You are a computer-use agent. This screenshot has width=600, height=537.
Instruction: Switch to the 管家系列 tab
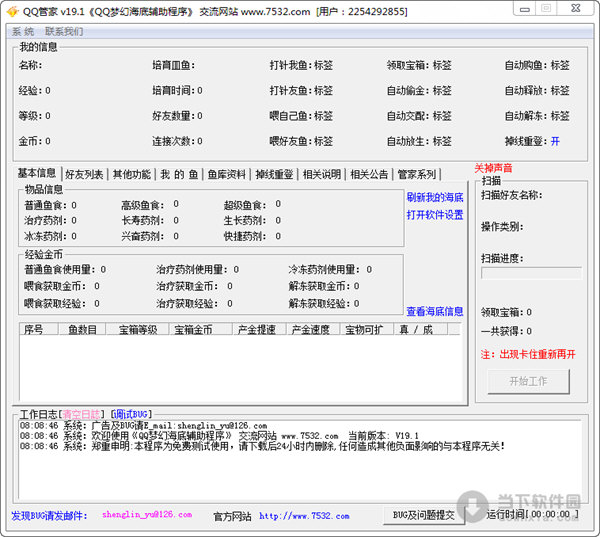[x=417, y=175]
